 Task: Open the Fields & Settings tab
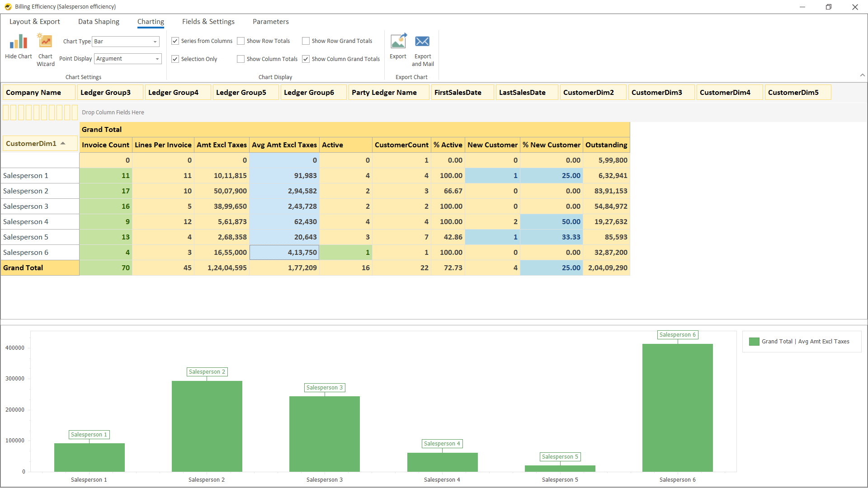(208, 21)
